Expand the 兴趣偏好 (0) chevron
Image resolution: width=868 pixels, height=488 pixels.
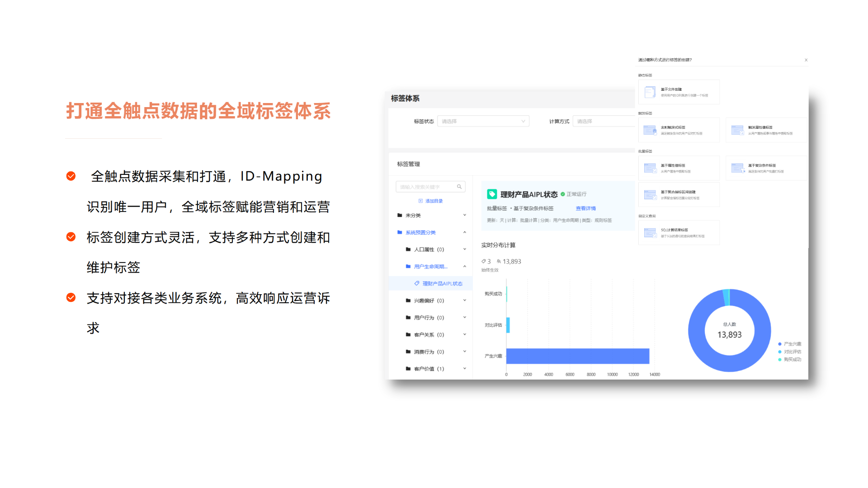(x=464, y=300)
